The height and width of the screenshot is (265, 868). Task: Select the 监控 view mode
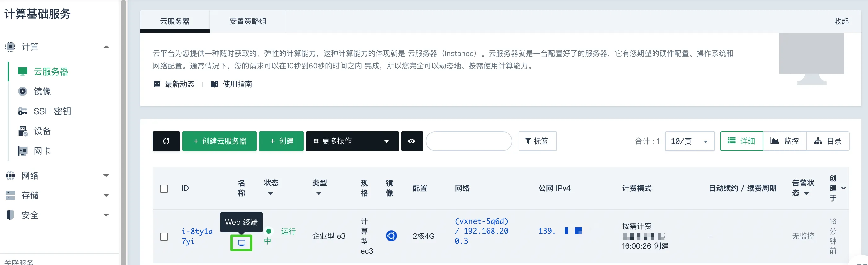pyautogui.click(x=784, y=141)
